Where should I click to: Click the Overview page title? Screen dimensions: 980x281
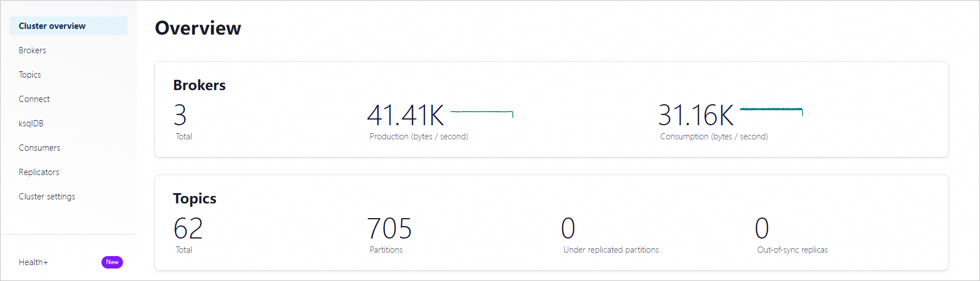click(x=198, y=28)
